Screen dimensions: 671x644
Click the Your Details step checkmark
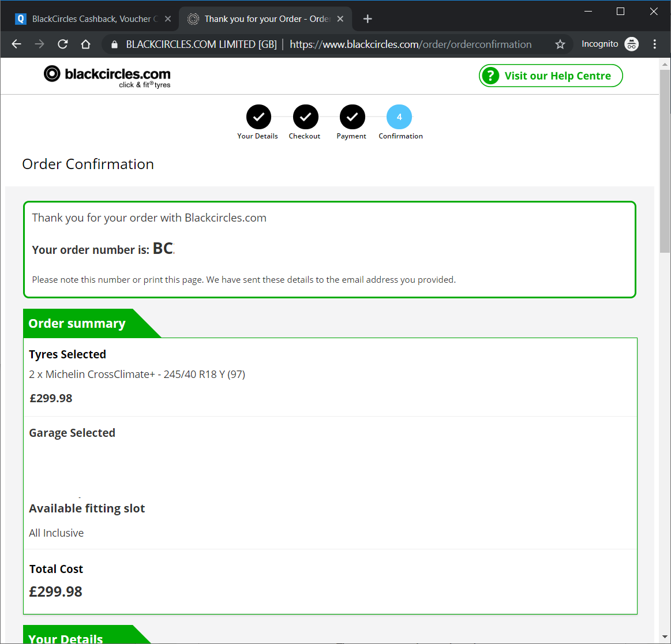(258, 117)
